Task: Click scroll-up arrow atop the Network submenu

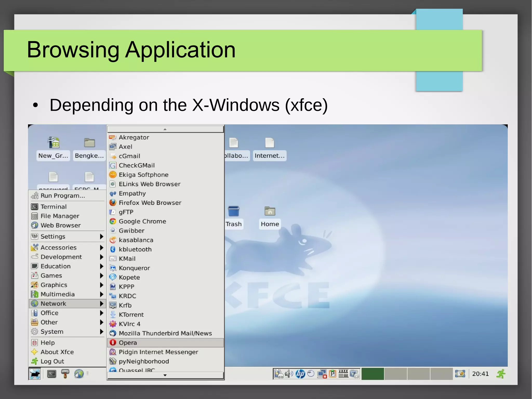Action: (165, 129)
